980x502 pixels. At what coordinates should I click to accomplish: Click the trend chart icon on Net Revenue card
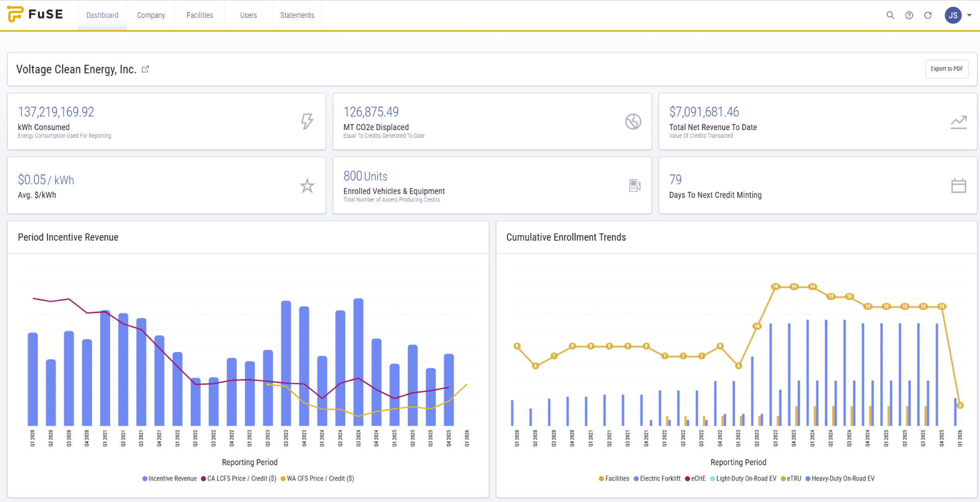point(959,122)
